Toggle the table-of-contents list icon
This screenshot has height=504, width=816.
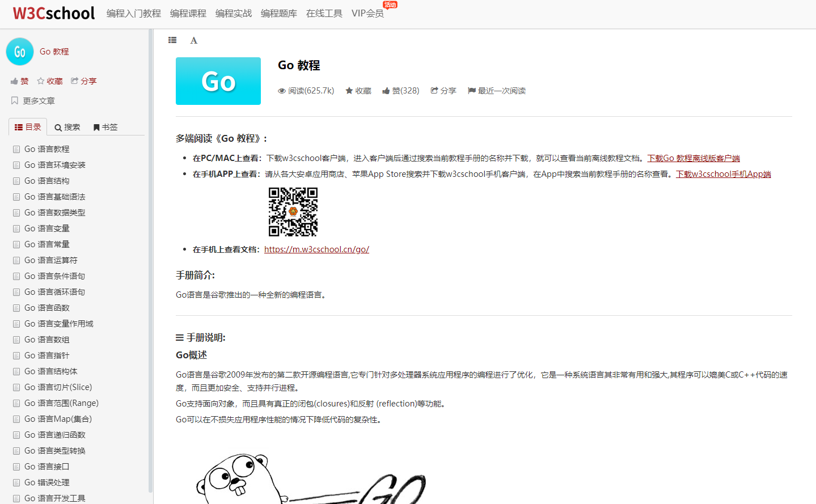[x=172, y=40]
